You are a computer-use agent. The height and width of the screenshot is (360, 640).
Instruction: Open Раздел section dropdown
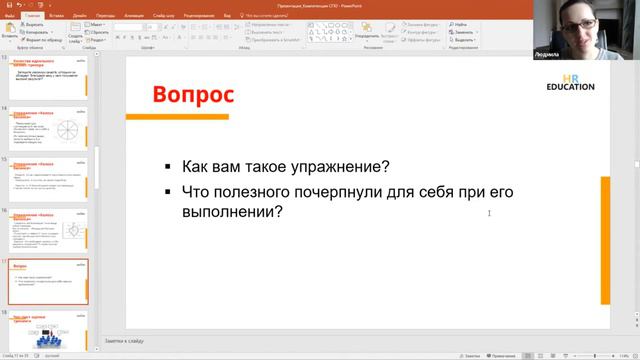point(96,40)
